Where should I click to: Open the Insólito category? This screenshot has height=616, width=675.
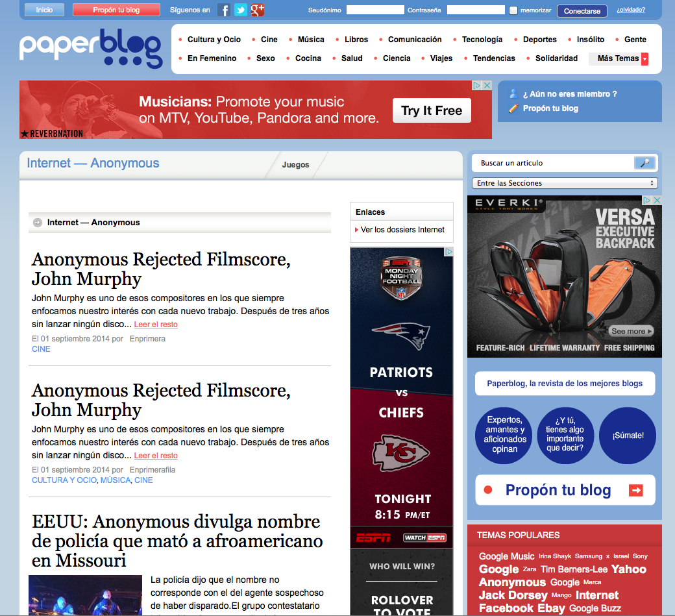click(x=590, y=40)
